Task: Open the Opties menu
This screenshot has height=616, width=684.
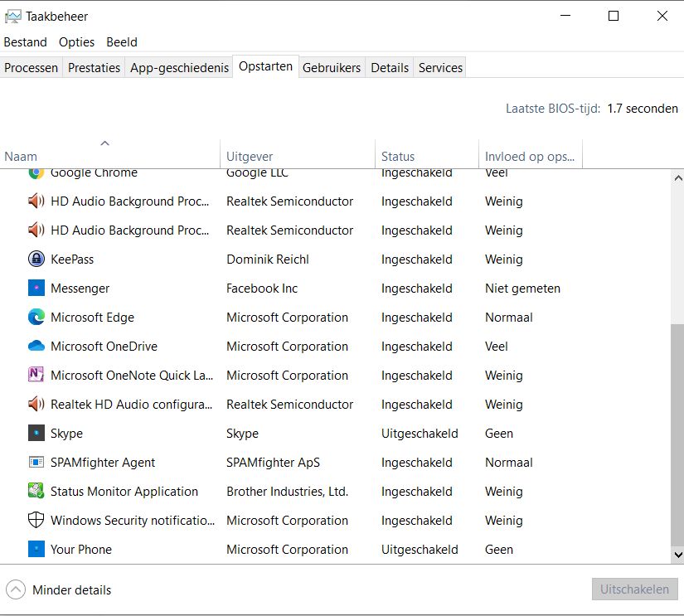Action: [76, 42]
